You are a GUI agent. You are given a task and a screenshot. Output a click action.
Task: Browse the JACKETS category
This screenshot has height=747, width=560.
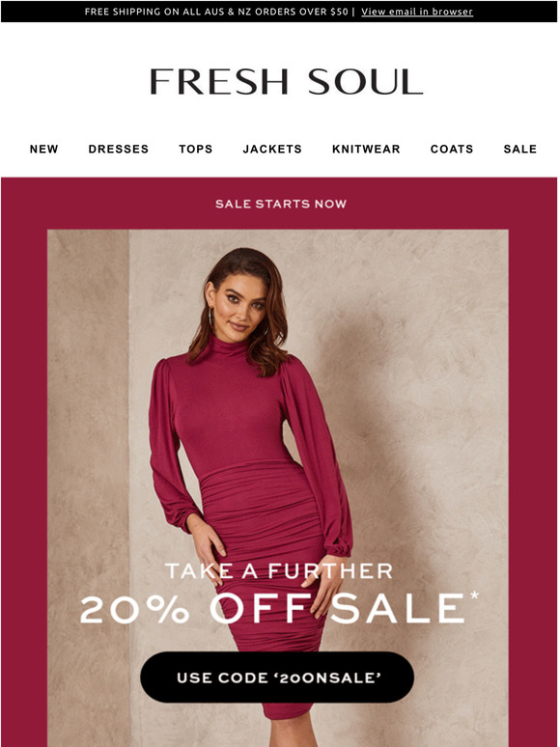(x=272, y=150)
